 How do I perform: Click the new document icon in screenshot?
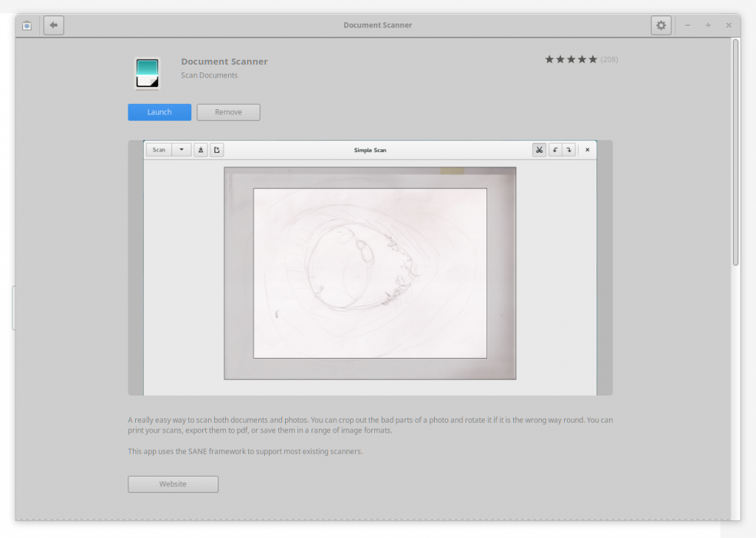[x=217, y=150]
